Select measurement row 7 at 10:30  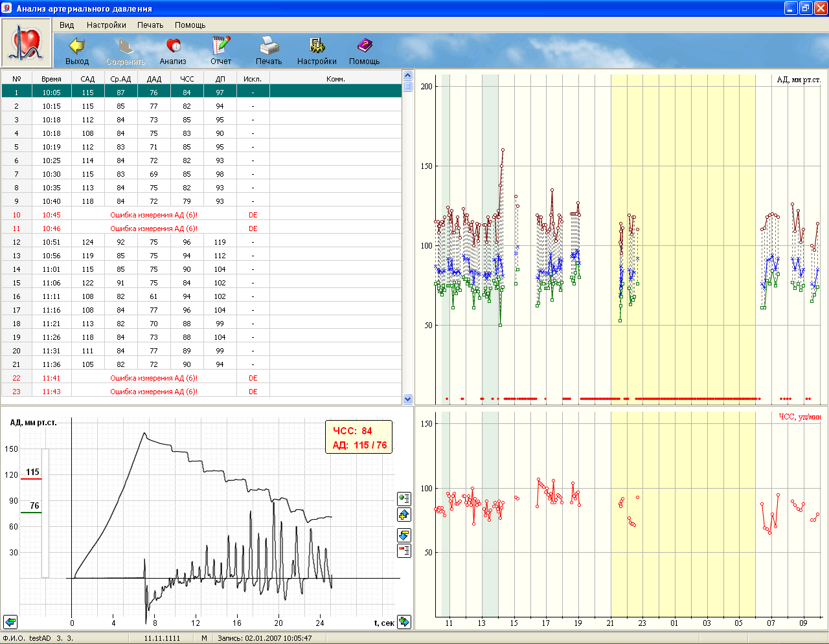click(201, 174)
